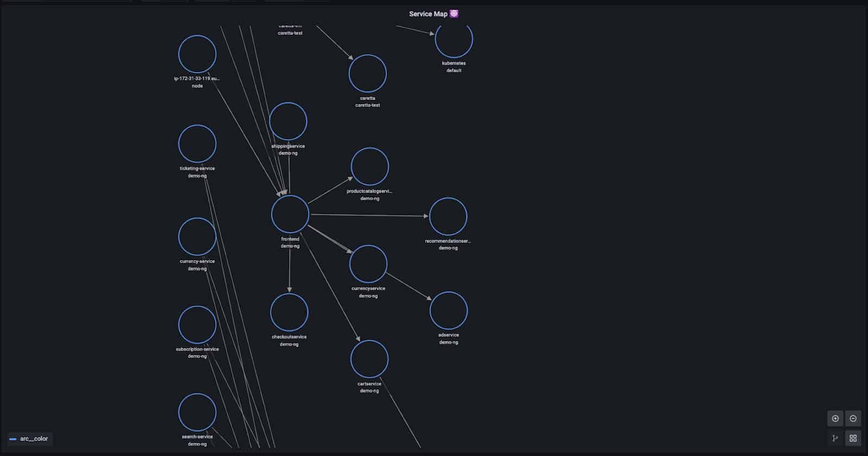Select the productcatalogservice node circle

pos(370,166)
